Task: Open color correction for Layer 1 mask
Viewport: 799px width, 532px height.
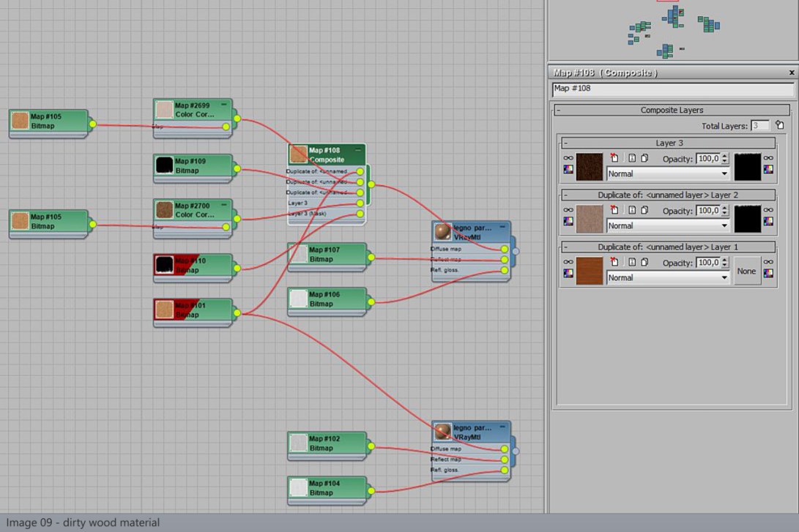Action: pyautogui.click(x=768, y=274)
